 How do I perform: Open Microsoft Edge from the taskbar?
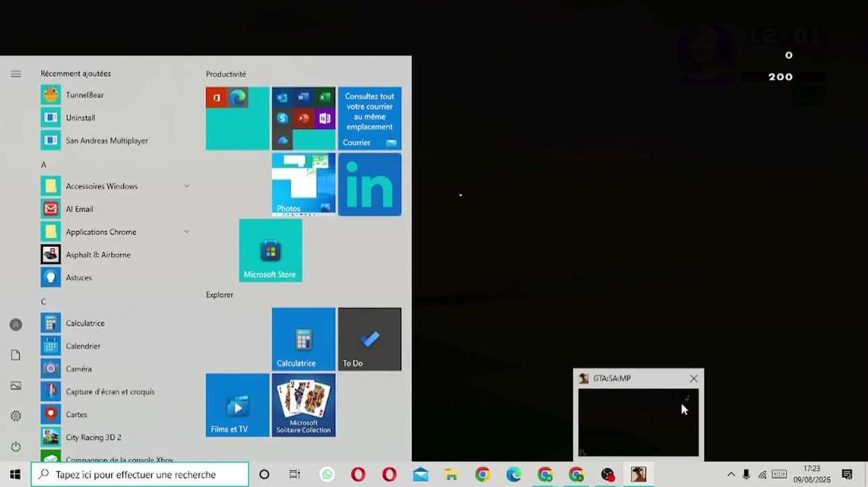click(514, 475)
